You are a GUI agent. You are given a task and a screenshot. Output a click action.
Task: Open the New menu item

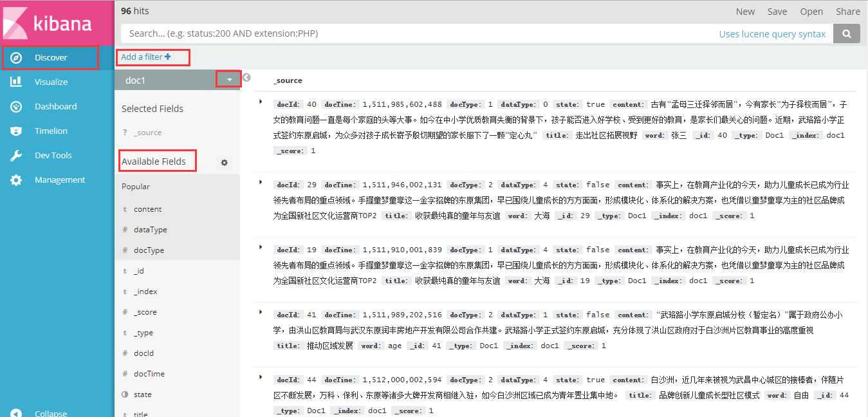pyautogui.click(x=745, y=11)
